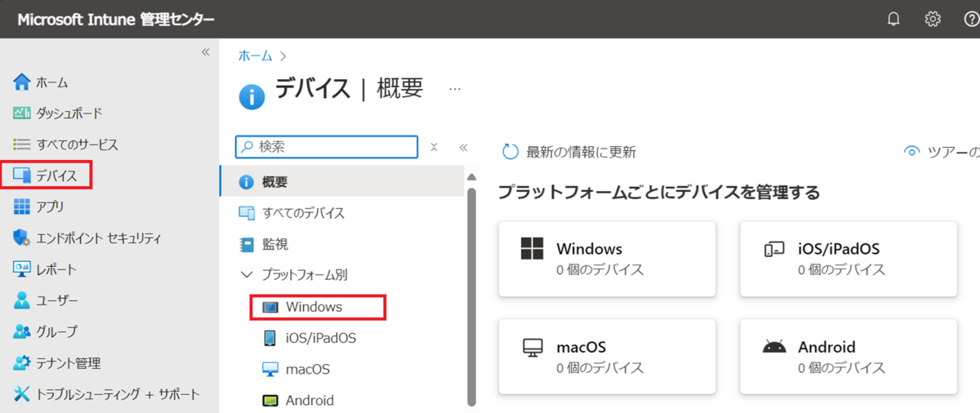The width and height of the screenshot is (980, 413).
Task: Click the tour eye icon
Action: tap(912, 151)
